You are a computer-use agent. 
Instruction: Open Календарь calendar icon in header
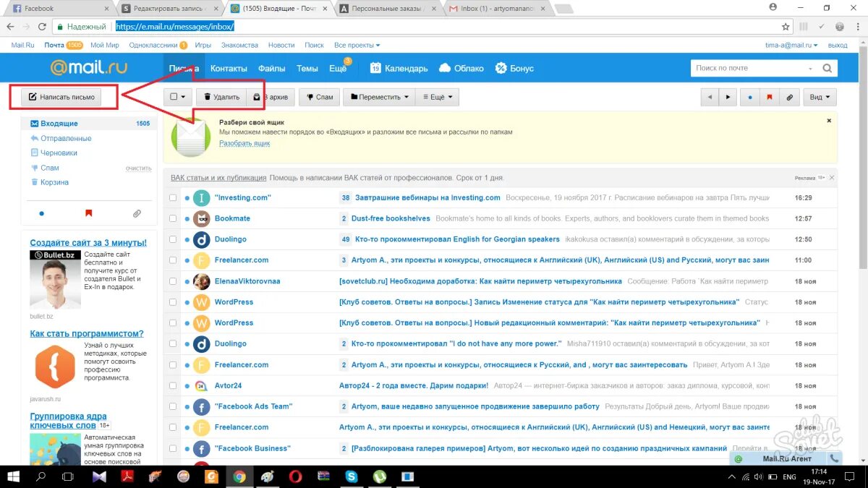[375, 68]
